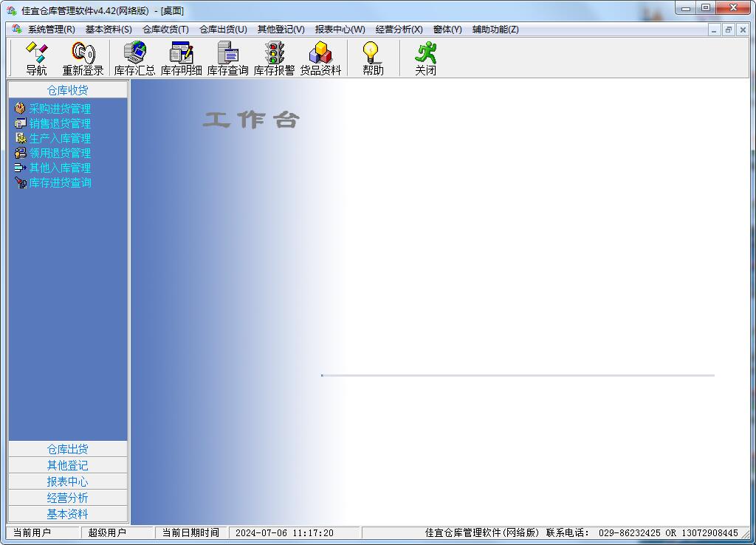The height and width of the screenshot is (545, 756).
Task: Click the 重新登录 re-login icon
Action: tap(83, 58)
